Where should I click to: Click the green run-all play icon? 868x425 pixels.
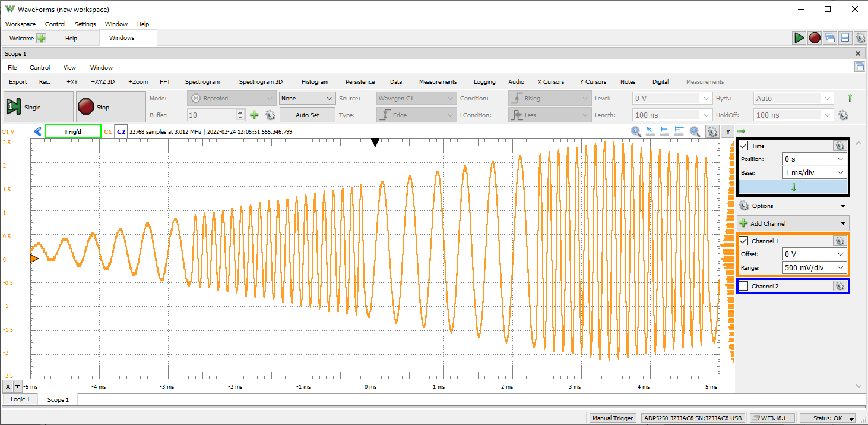pyautogui.click(x=799, y=38)
